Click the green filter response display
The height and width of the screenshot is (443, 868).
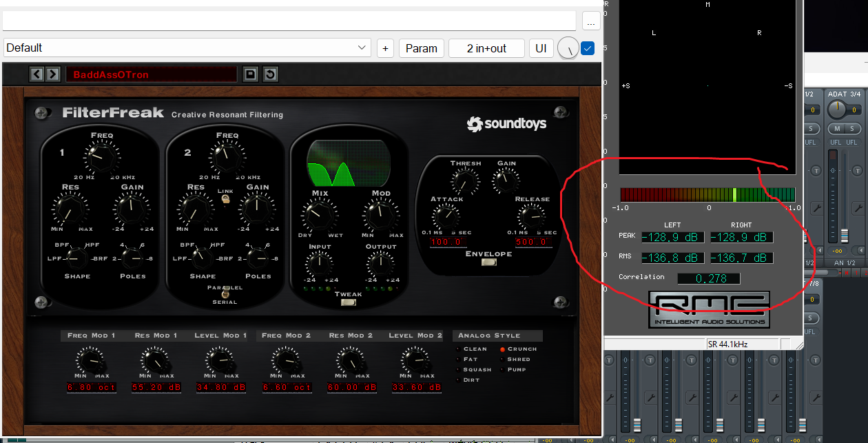[x=347, y=163]
